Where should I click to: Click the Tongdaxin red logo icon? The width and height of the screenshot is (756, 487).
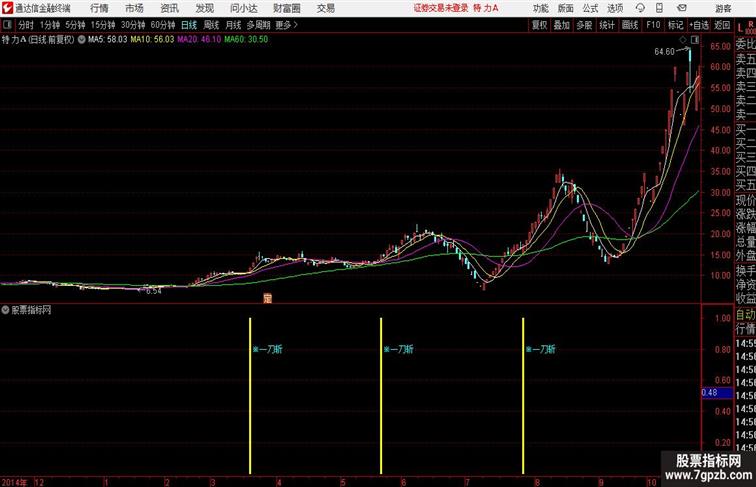click(7, 8)
